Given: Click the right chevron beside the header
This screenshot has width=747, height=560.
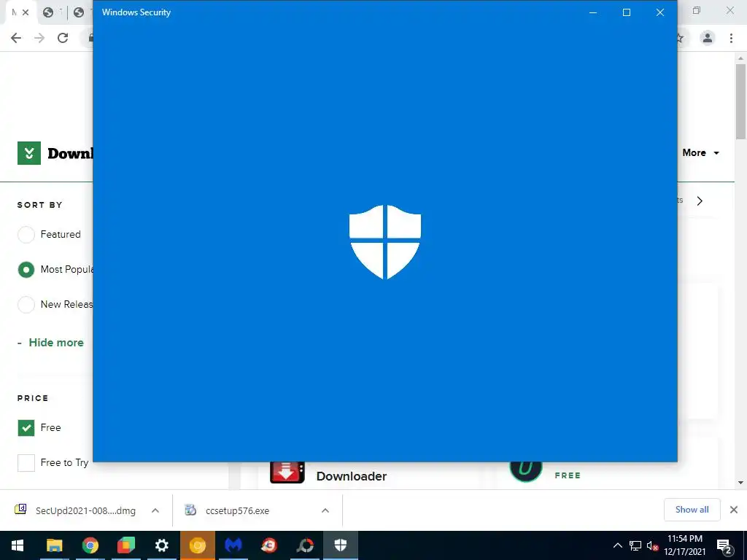Looking at the screenshot, I should click(700, 201).
